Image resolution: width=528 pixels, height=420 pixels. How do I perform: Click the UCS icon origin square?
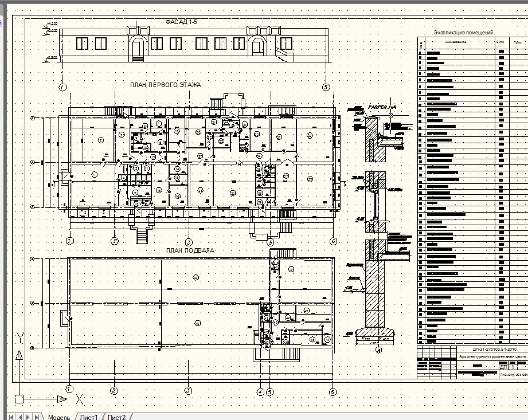point(19,399)
